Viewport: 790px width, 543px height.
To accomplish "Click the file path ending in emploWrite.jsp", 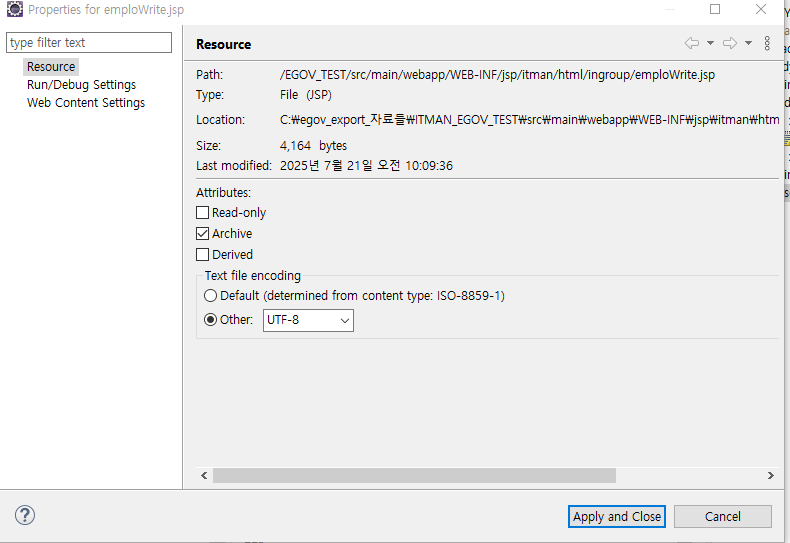I will [497, 75].
